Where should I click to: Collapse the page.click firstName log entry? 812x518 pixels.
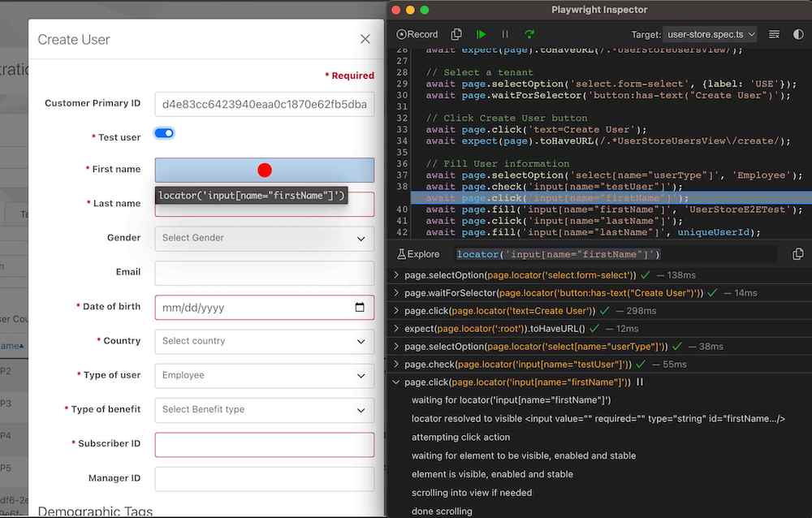[396, 382]
